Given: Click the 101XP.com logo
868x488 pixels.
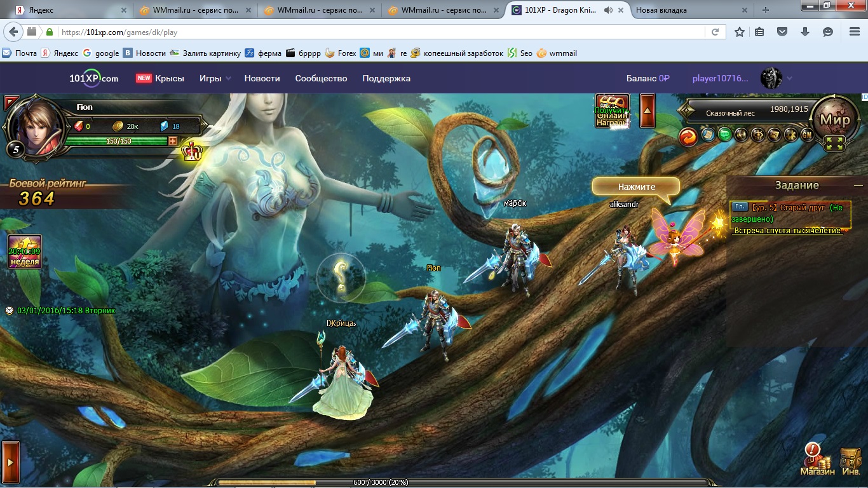Looking at the screenshot, I should coord(94,78).
